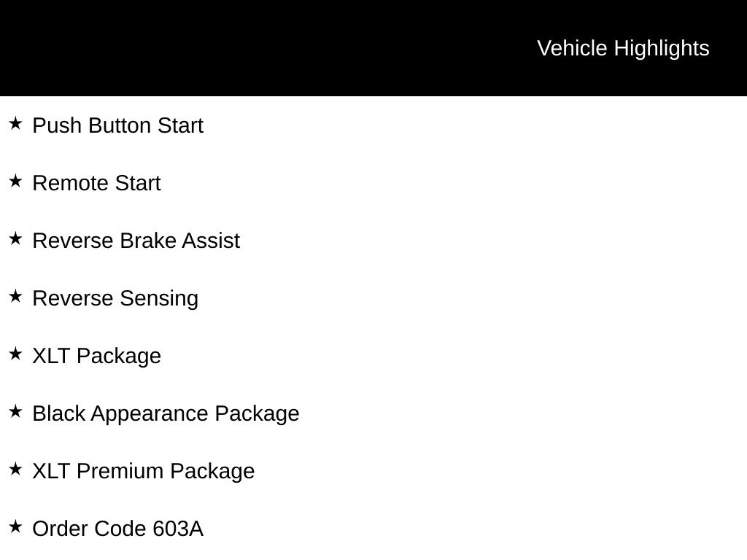The width and height of the screenshot is (747, 560).
Task: Click the XLT Package highlight text
Action: (96, 356)
